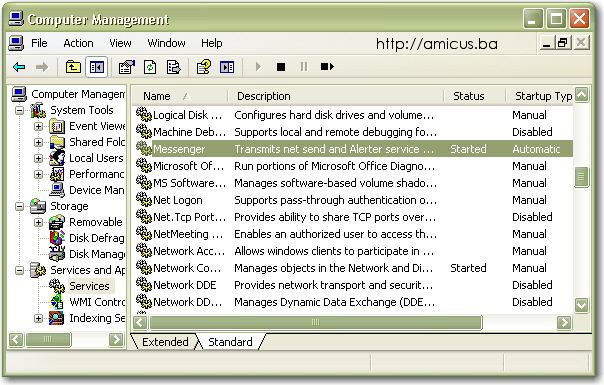Toggle the Action Pane toolbar button
The width and height of the screenshot is (604, 385).
pyautogui.click(x=227, y=67)
